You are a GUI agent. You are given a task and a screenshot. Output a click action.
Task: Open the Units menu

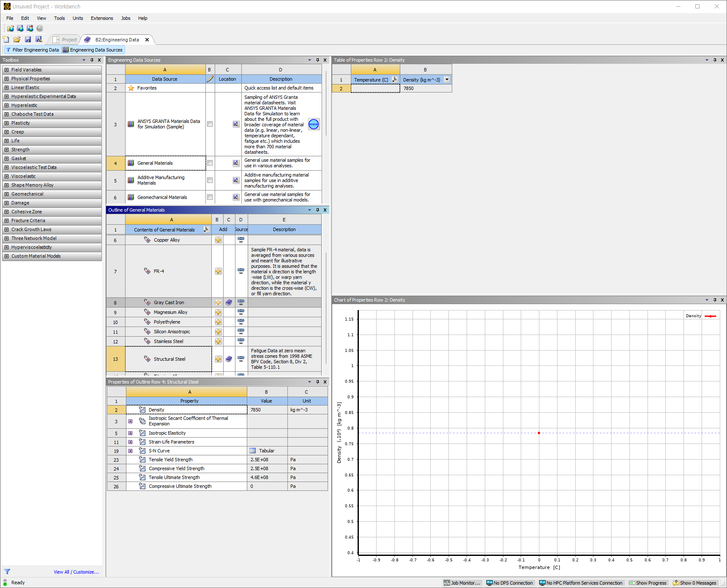pyautogui.click(x=78, y=18)
